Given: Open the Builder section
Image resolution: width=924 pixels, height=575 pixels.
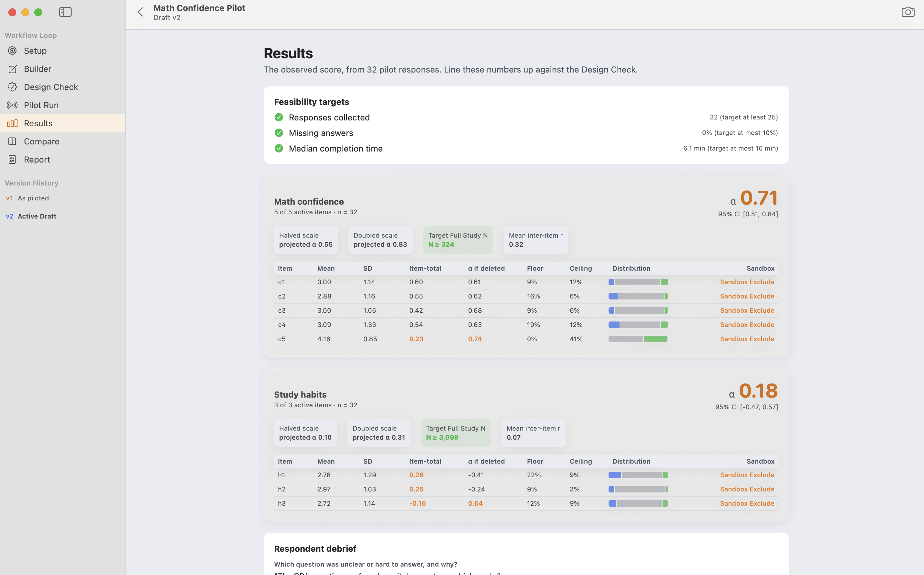Looking at the screenshot, I should tap(63, 69).
